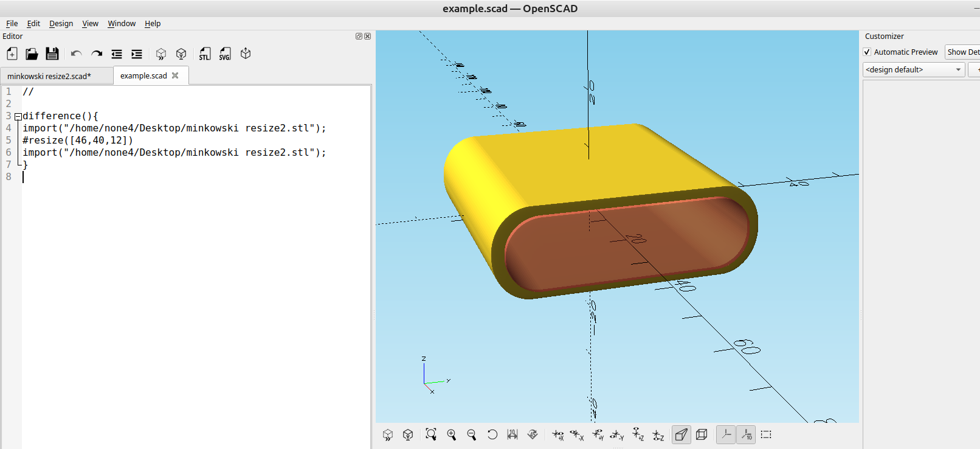Toggle the Show Scale Markers button
Viewport: 980px width, 449px height.
(x=746, y=434)
